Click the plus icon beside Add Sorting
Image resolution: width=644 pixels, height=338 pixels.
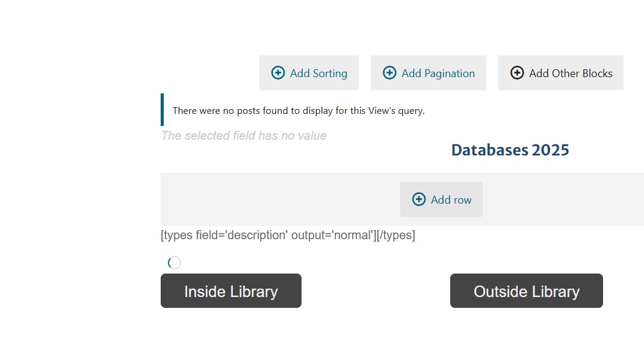(278, 73)
